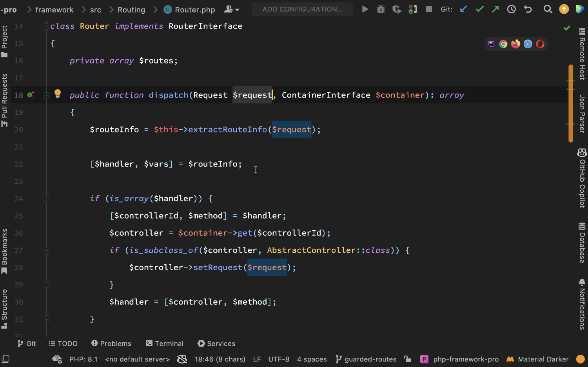Click the lightbulb intention action icon

coord(58,94)
